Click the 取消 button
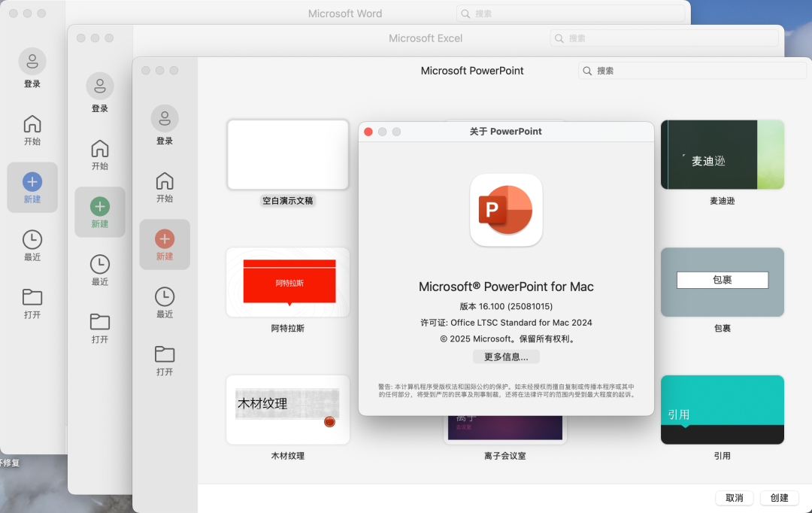 [x=735, y=498]
